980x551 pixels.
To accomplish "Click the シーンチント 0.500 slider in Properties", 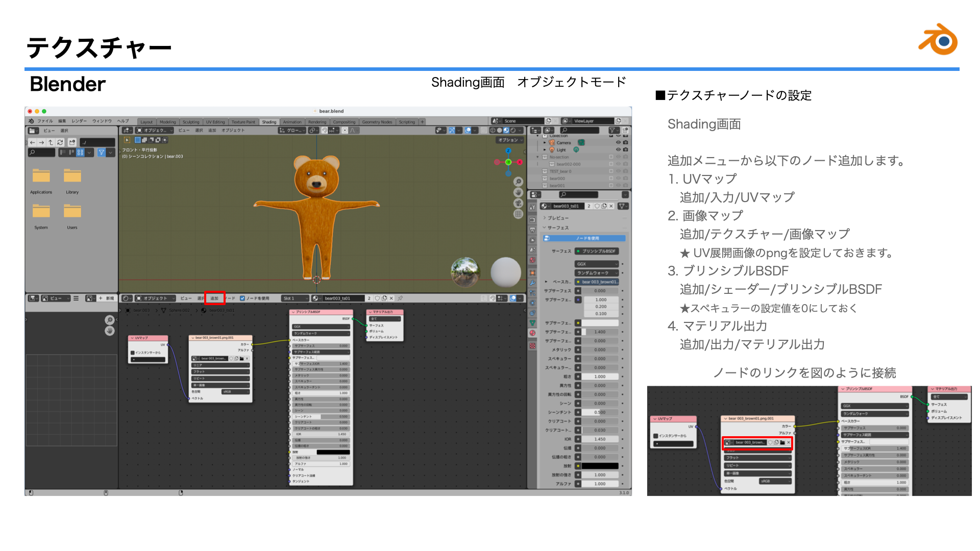I will pos(600,412).
